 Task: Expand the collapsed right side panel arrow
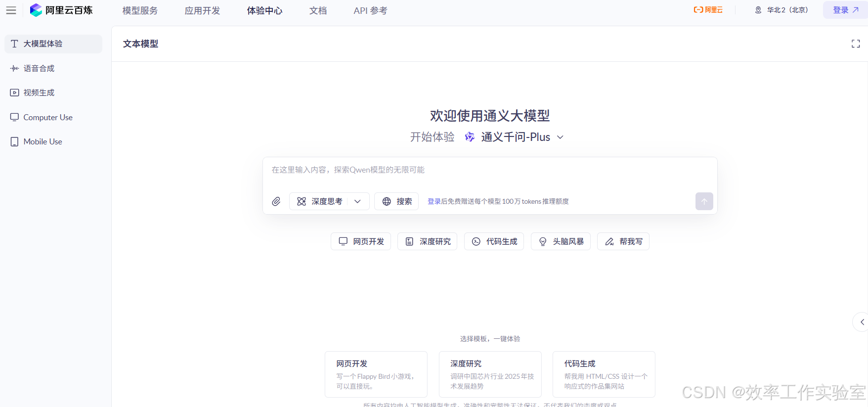861,322
